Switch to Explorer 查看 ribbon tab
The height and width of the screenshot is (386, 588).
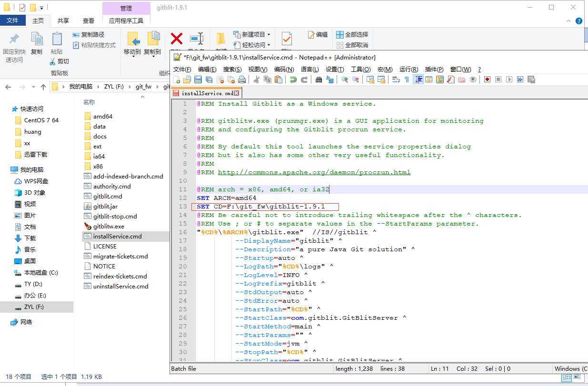pos(89,20)
